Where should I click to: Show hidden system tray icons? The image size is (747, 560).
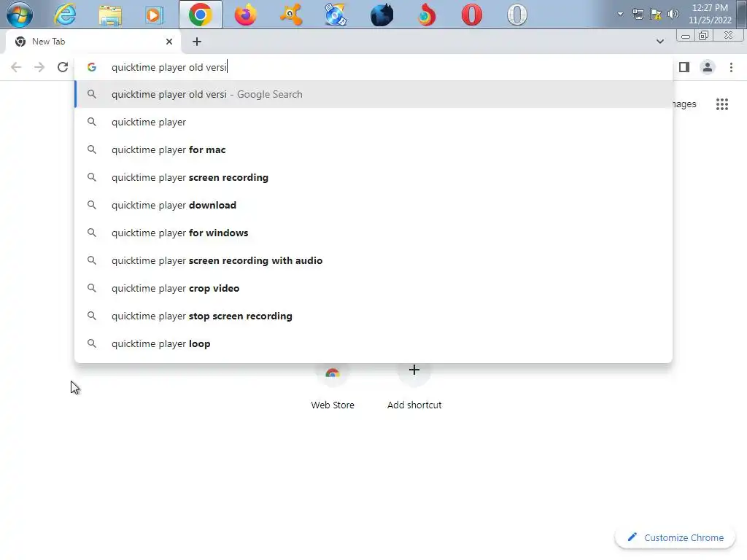pos(620,14)
